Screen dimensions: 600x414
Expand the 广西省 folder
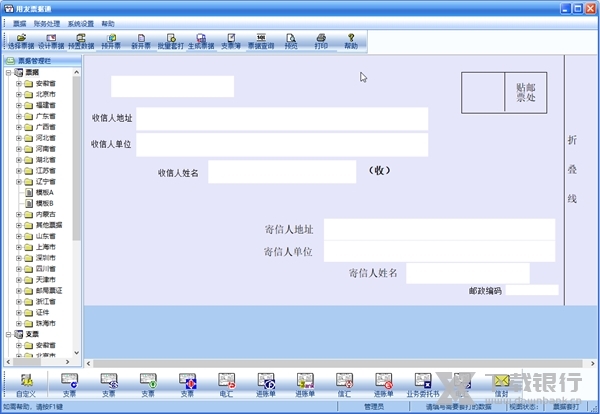pos(18,127)
